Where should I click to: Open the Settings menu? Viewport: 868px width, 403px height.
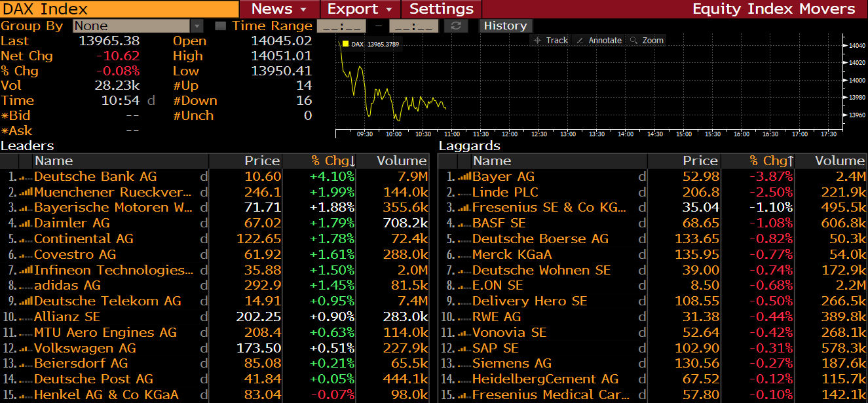(442, 9)
